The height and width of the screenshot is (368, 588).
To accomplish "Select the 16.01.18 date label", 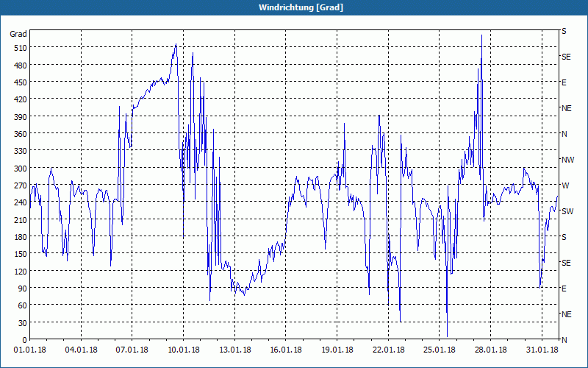I will pos(286,350).
